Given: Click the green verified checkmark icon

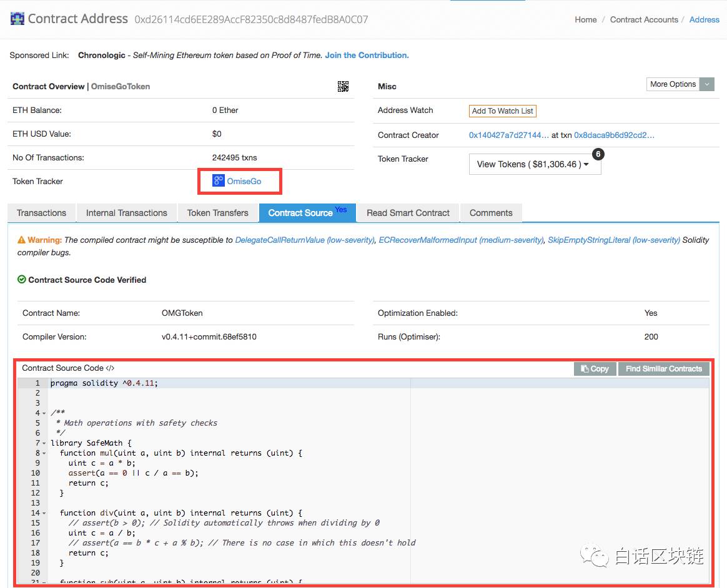Looking at the screenshot, I should click(x=21, y=280).
